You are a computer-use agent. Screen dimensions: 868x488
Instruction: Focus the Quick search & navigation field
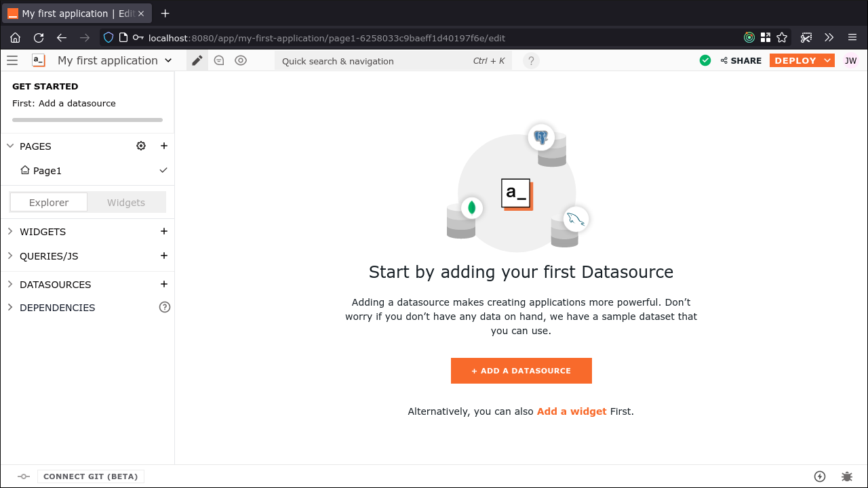393,61
